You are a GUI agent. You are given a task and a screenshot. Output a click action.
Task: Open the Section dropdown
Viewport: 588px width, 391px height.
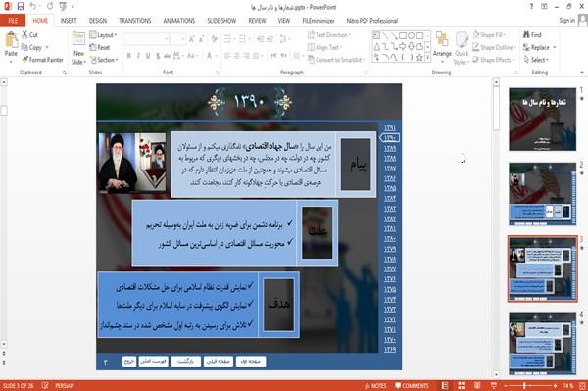click(104, 60)
